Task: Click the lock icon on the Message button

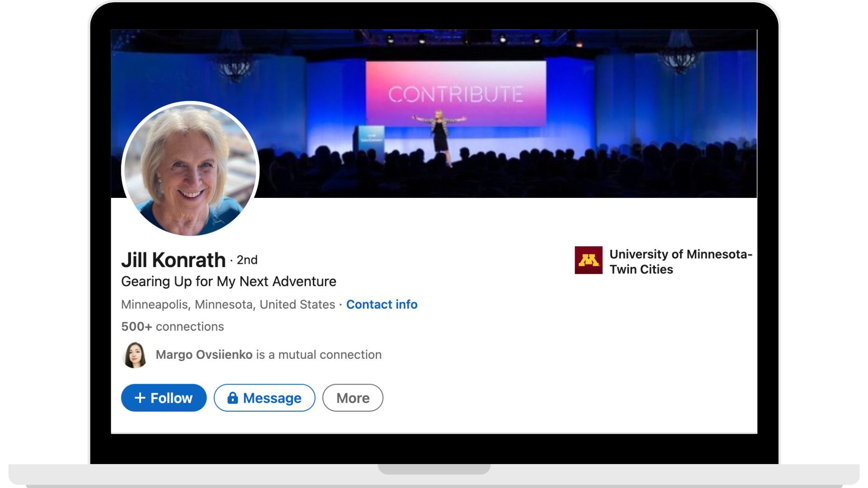Action: point(234,398)
